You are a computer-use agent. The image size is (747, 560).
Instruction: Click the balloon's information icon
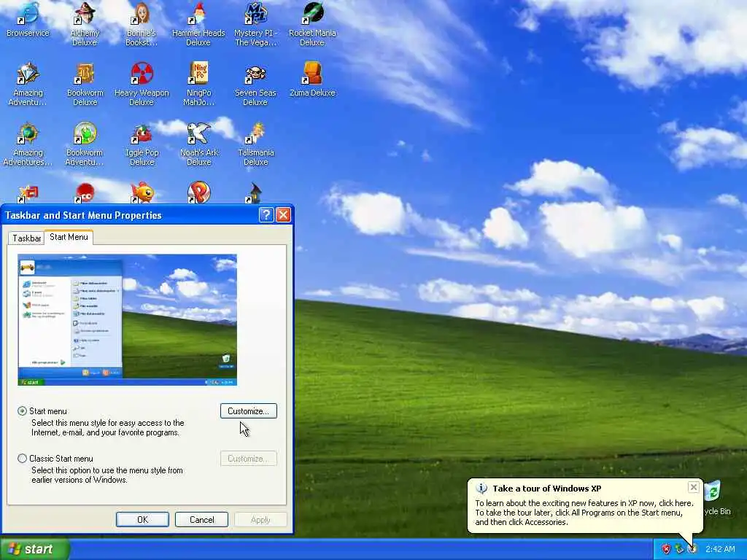tap(481, 489)
